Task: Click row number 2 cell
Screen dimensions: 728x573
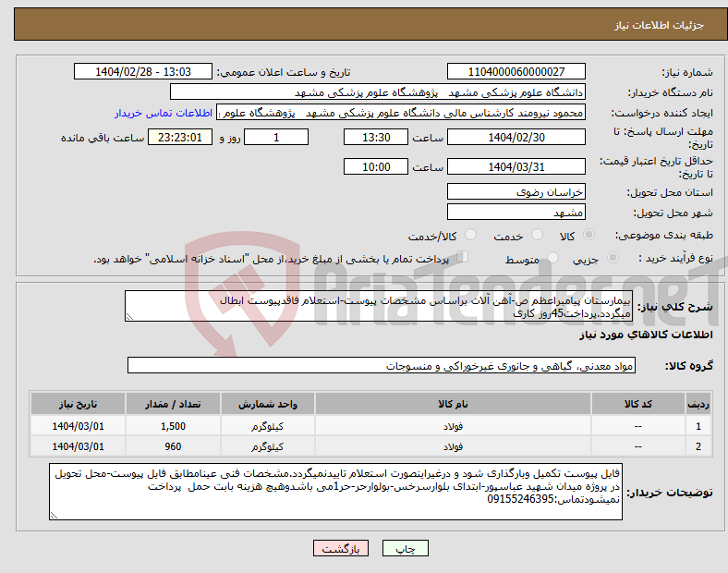Action: click(698, 446)
